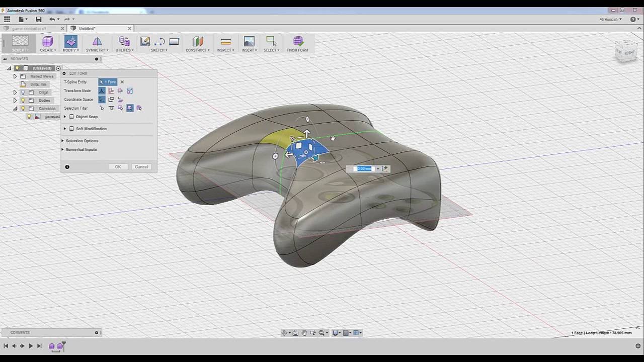The width and height of the screenshot is (644, 362).
Task: Open the data panel grid icon
Action: tap(7, 19)
